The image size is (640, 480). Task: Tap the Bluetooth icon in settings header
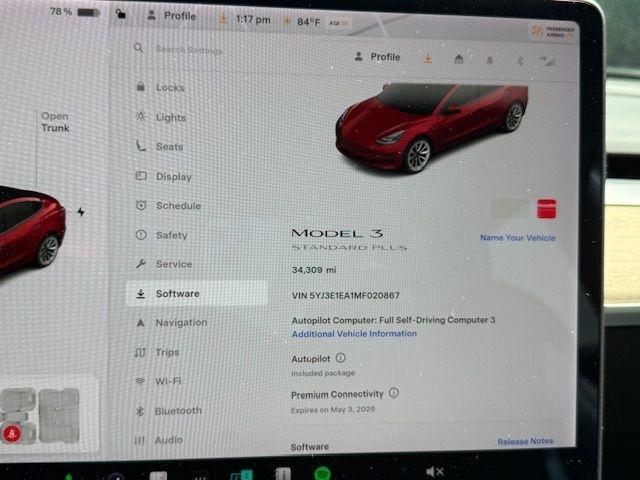[520, 61]
